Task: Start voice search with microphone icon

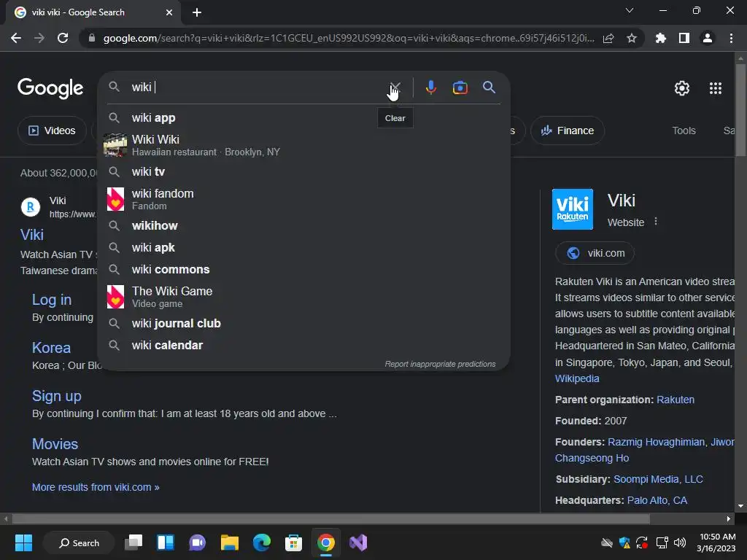Action: coord(430,87)
